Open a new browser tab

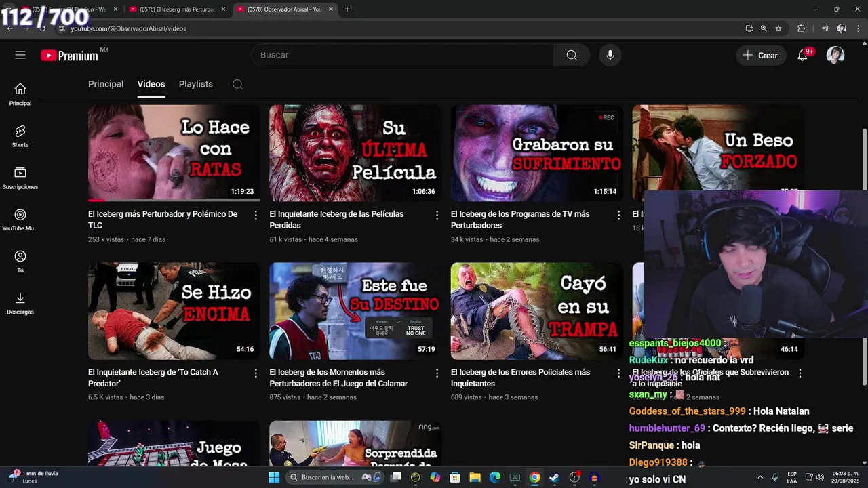point(347,9)
